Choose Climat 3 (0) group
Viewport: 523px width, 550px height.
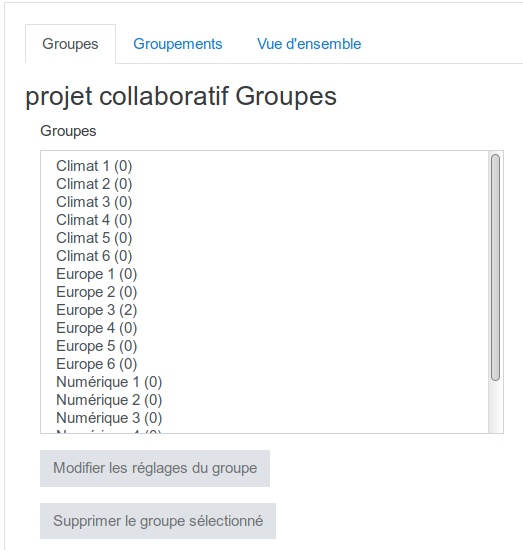[x=264, y=202]
